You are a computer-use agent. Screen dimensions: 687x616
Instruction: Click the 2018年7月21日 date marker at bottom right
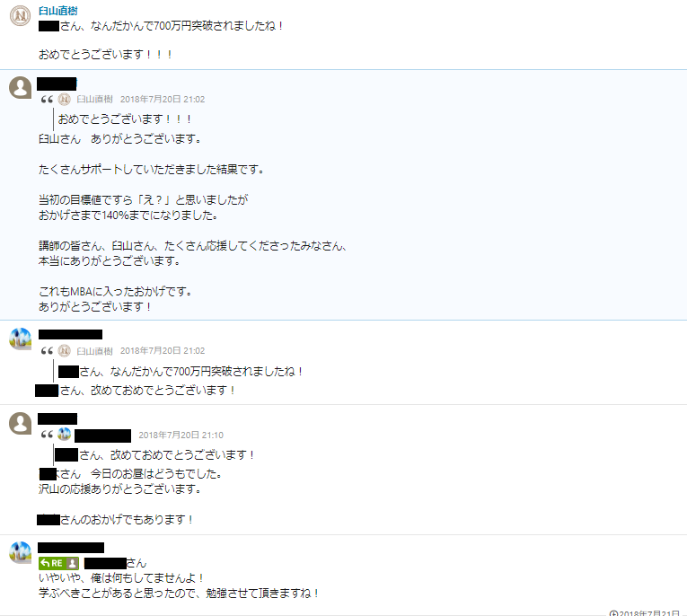pyautogui.click(x=645, y=612)
